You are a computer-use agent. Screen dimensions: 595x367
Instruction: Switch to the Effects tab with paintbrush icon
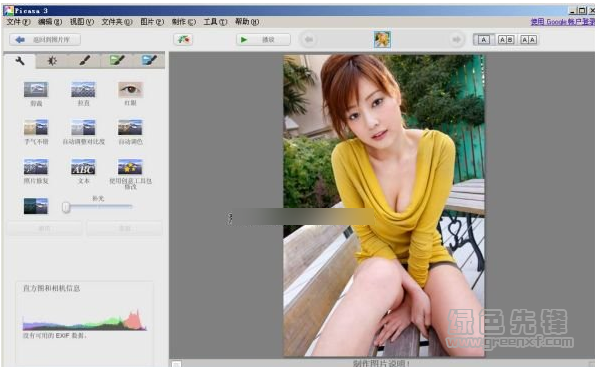(85, 61)
